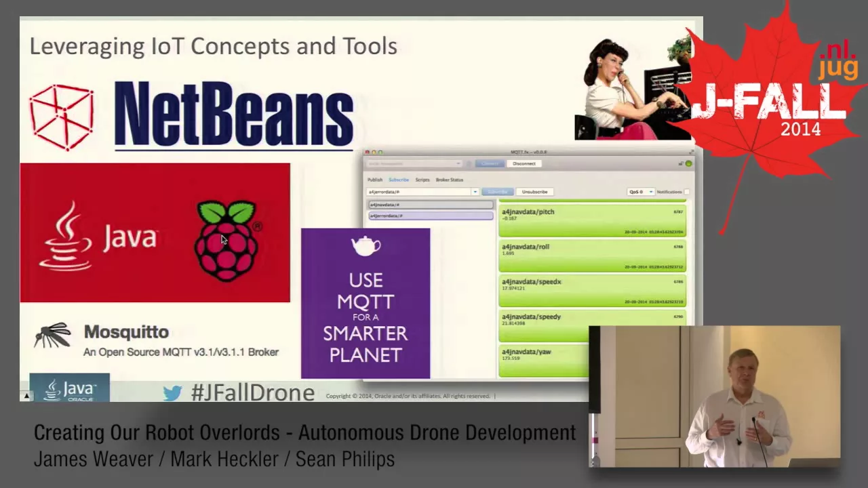
Task: Click the grayed Connect button in MQTT.fx
Action: [x=490, y=163]
